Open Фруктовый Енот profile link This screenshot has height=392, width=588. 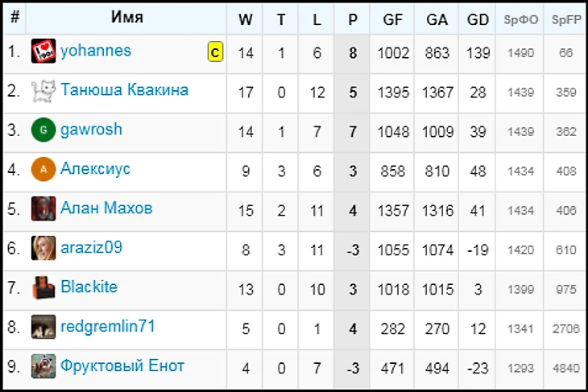[122, 365]
